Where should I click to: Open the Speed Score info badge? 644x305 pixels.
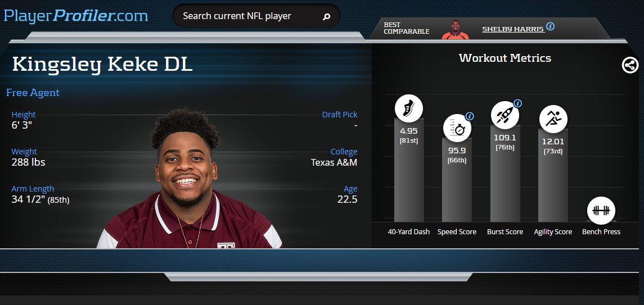coord(470,116)
